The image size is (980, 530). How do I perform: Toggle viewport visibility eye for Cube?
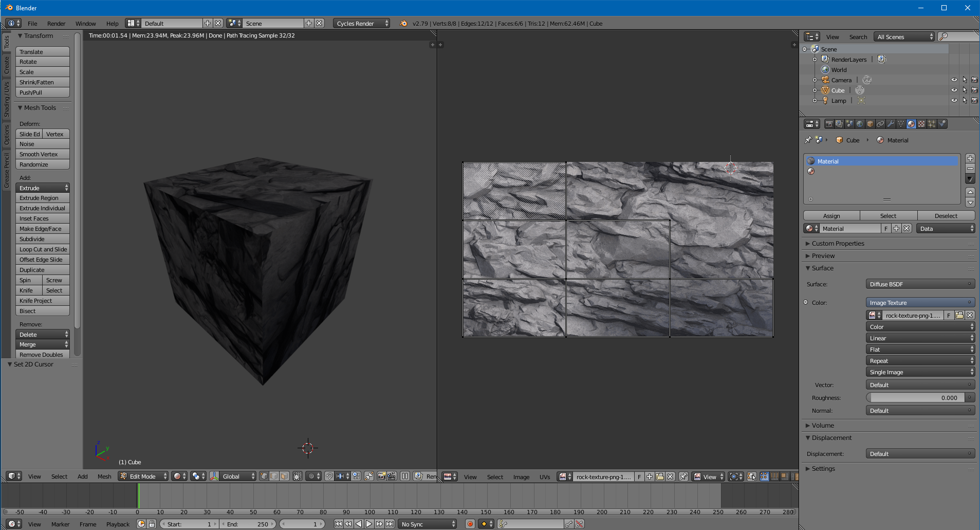tap(954, 90)
